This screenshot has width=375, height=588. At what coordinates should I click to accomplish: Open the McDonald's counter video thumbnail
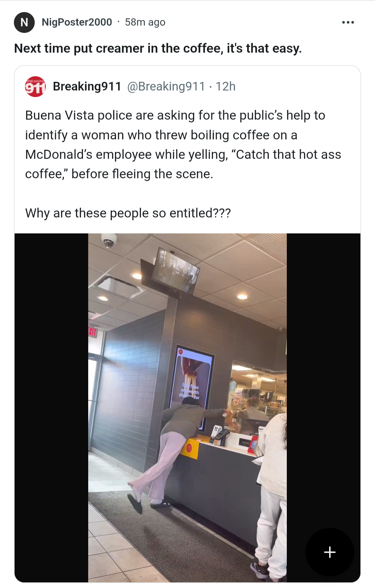[187, 408]
